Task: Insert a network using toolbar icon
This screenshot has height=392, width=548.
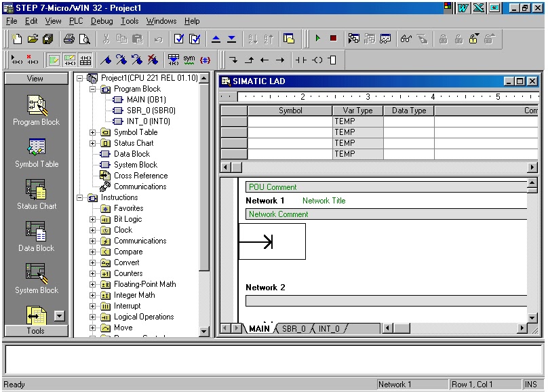Action: [16, 60]
